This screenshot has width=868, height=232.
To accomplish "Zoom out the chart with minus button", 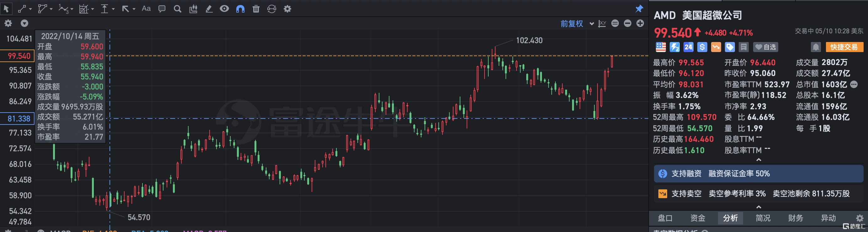I will [x=627, y=23].
